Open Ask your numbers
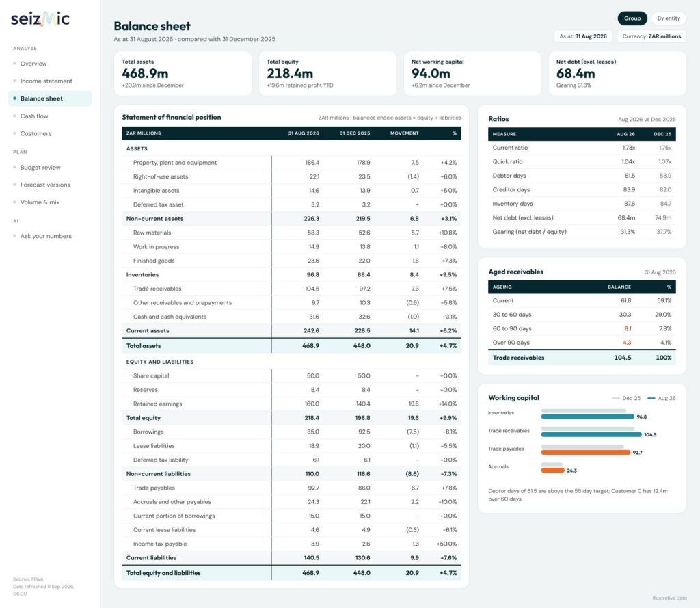Image resolution: width=700 pixels, height=608 pixels. (x=49, y=236)
